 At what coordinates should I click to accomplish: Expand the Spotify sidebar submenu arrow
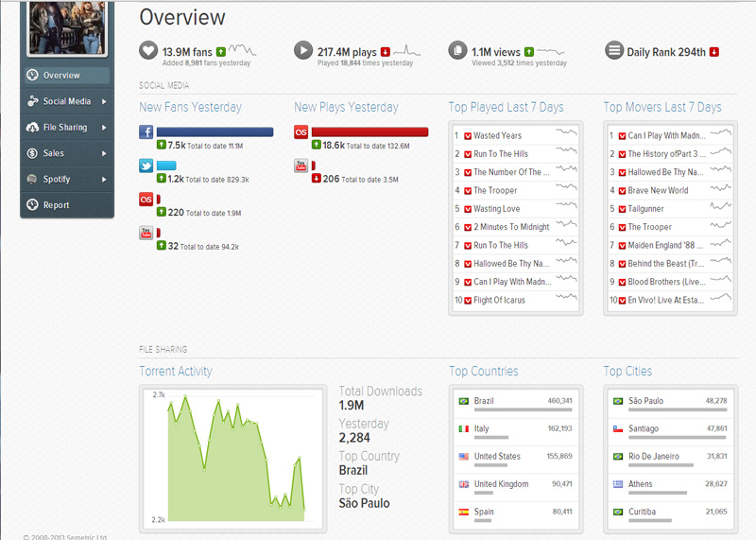[x=104, y=180]
